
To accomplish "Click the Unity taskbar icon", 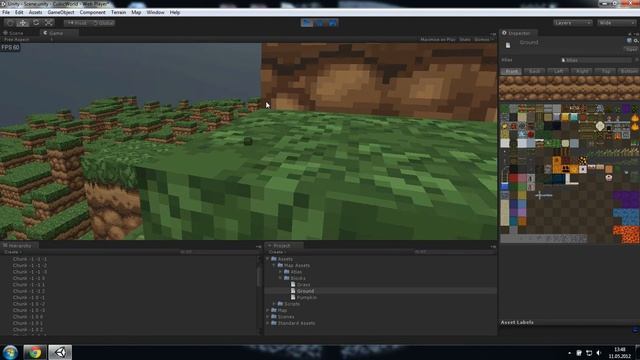I will coord(60,352).
